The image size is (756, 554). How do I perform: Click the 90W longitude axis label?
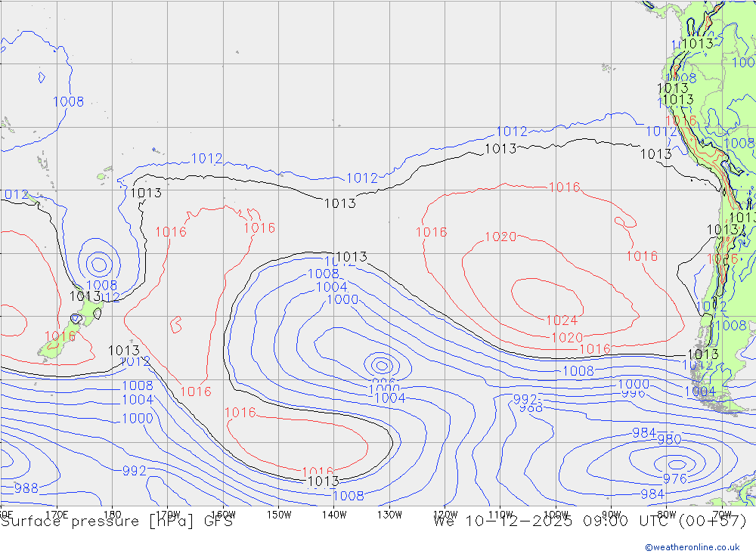coord(612,514)
